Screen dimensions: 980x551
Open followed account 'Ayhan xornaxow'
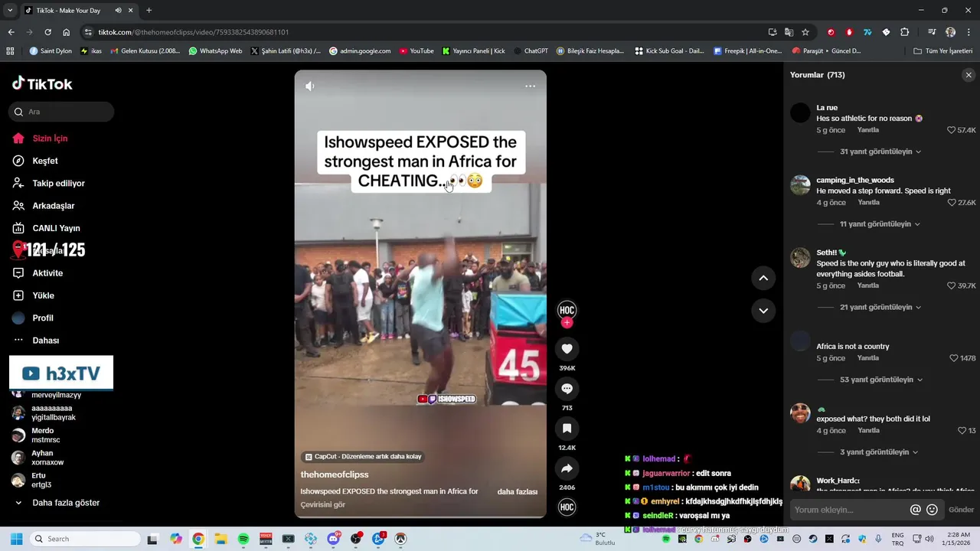[46, 458]
